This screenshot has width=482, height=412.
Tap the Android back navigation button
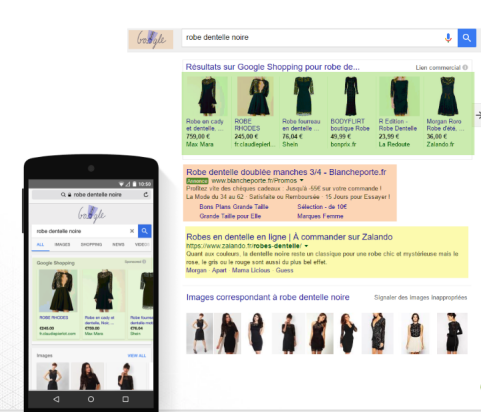pos(56,399)
